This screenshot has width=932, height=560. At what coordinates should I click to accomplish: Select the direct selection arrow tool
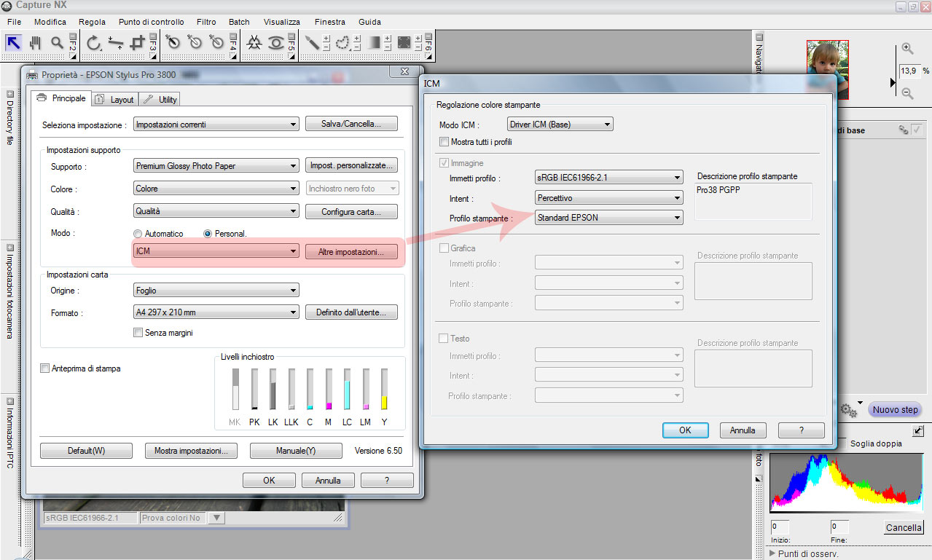coord(13,42)
